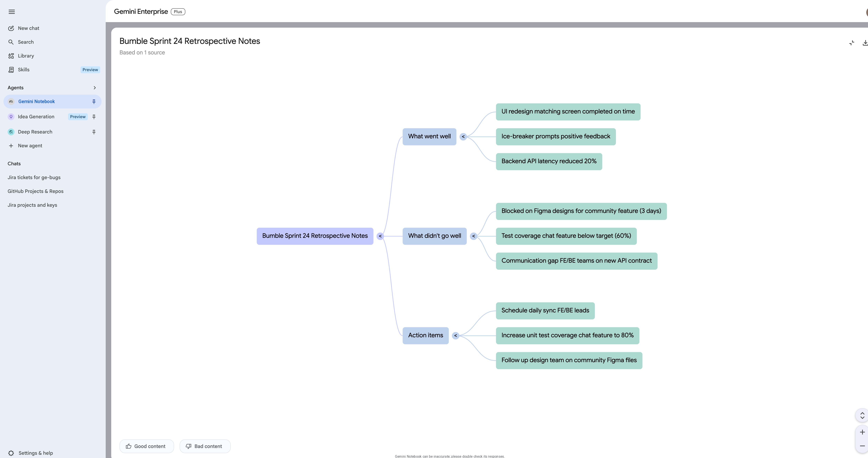Zoom out with the minus icon
The width and height of the screenshot is (868, 458).
(862, 446)
